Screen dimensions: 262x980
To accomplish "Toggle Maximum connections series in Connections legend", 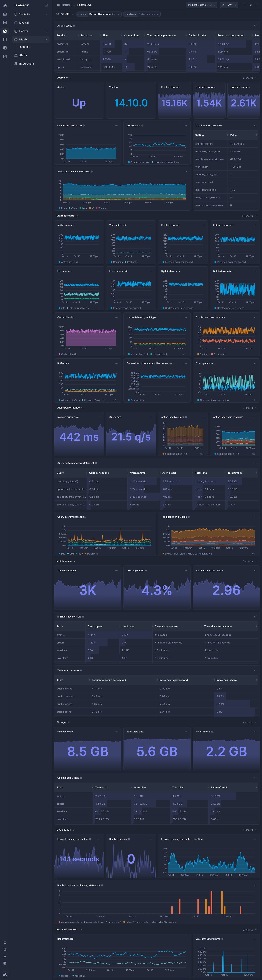I will pyautogui.click(x=165, y=163).
